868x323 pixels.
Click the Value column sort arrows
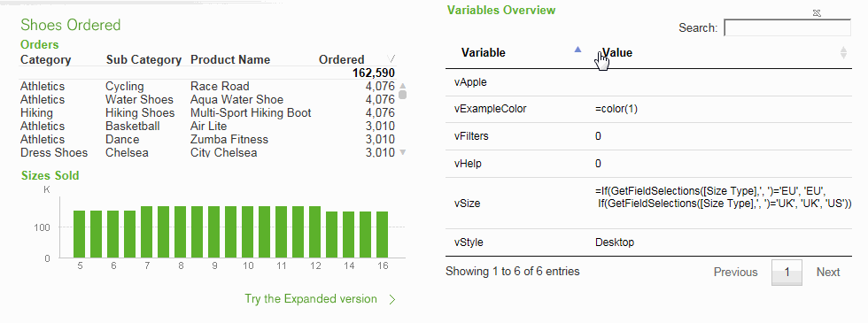pyautogui.click(x=843, y=52)
